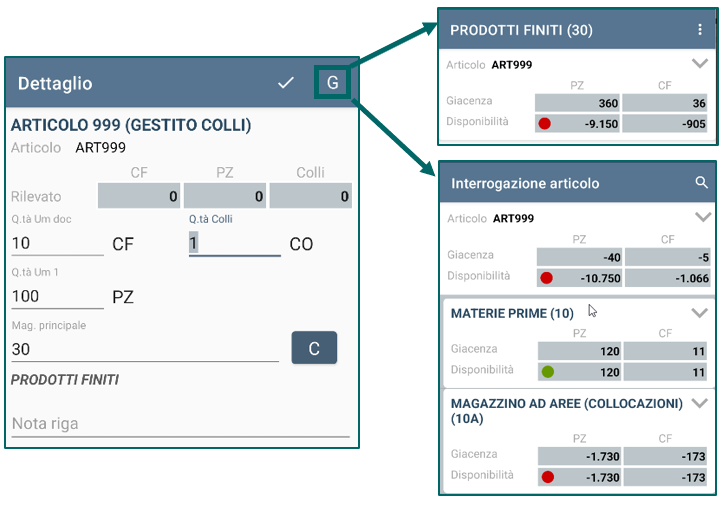Expand the ART999 chevron in PRODOTTI FINITI
The height and width of the screenshot is (506, 727).
click(x=700, y=64)
